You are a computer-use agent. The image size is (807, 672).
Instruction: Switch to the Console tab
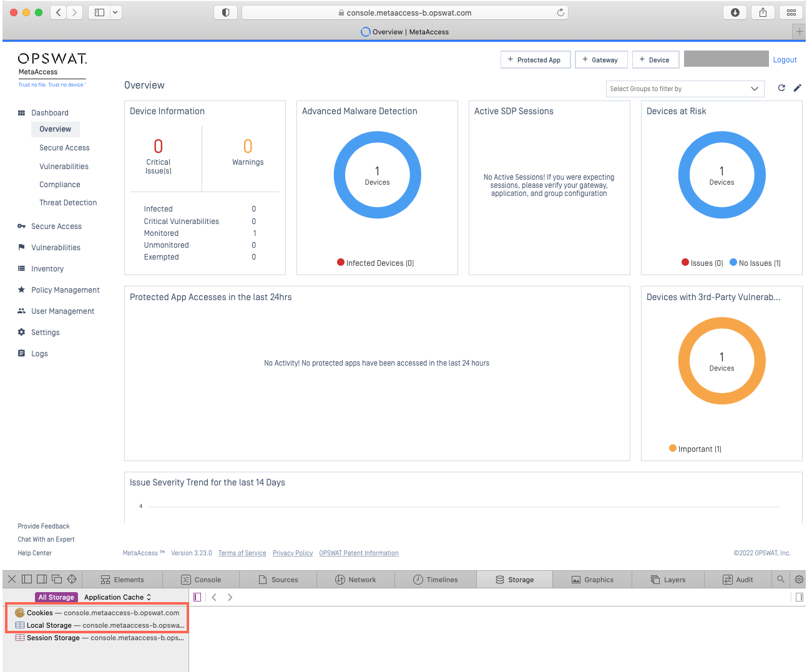pyautogui.click(x=201, y=580)
